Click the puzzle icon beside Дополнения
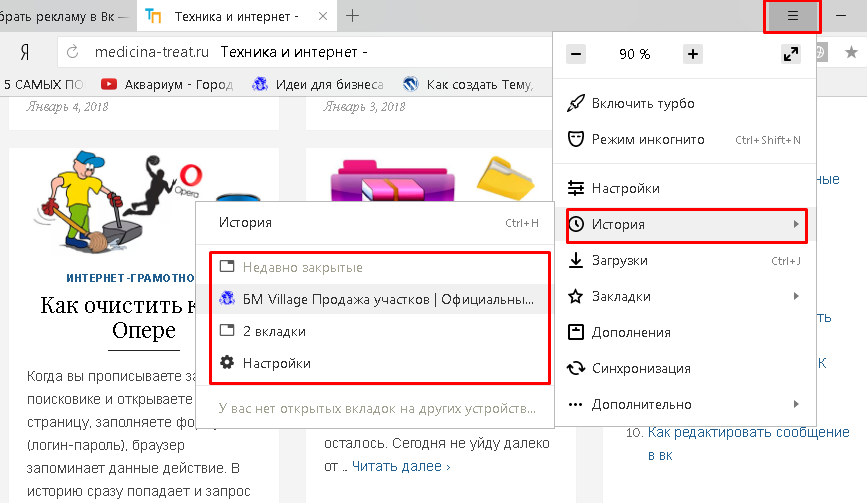Viewport: 867px width, 503px height. (x=576, y=332)
